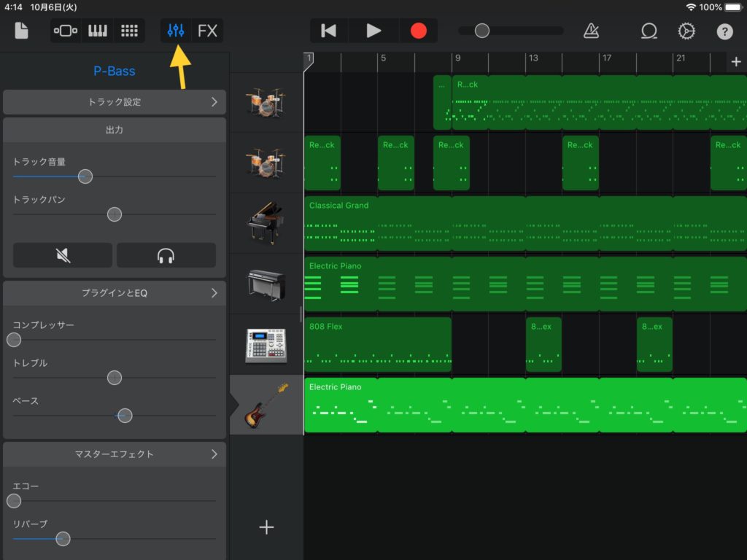This screenshot has width=747, height=560.
Task: Open the Loop Browser
Action: tap(649, 31)
